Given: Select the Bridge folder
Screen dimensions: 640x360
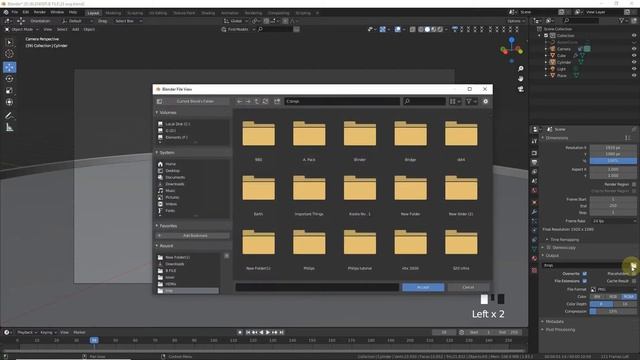Looking at the screenshot, I should click(410, 139).
